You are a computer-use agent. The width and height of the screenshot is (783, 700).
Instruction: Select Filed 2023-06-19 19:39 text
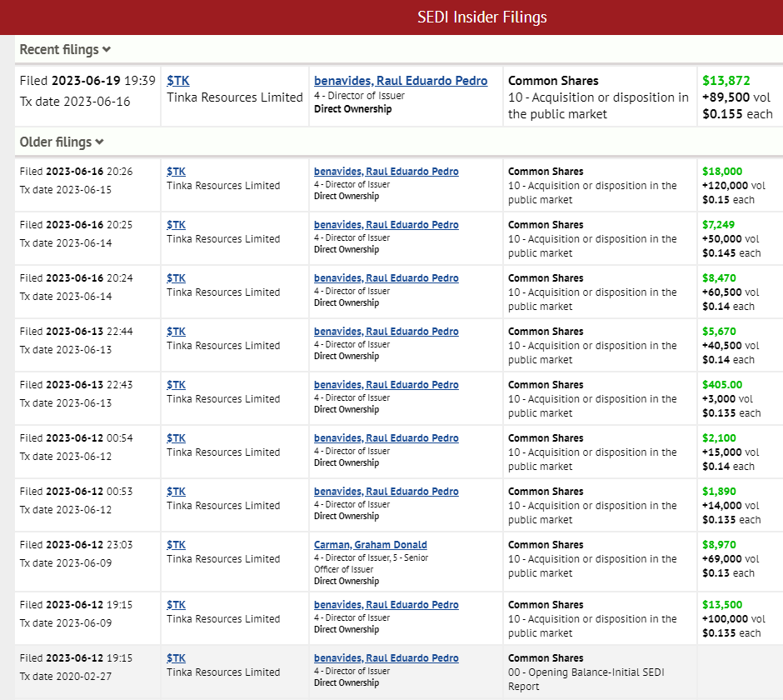pos(87,81)
